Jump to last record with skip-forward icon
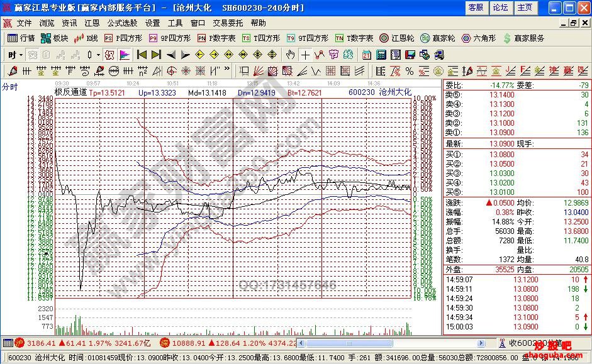592x364 pixels. coord(156,55)
